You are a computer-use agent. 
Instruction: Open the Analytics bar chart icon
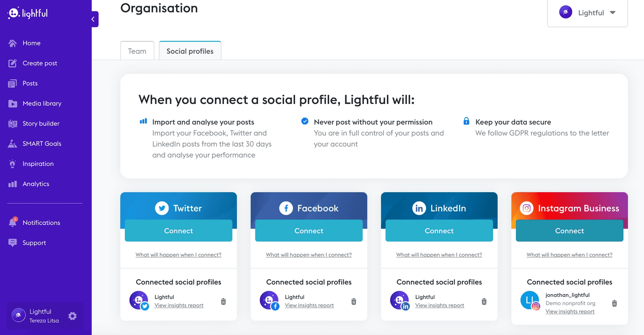click(x=13, y=184)
